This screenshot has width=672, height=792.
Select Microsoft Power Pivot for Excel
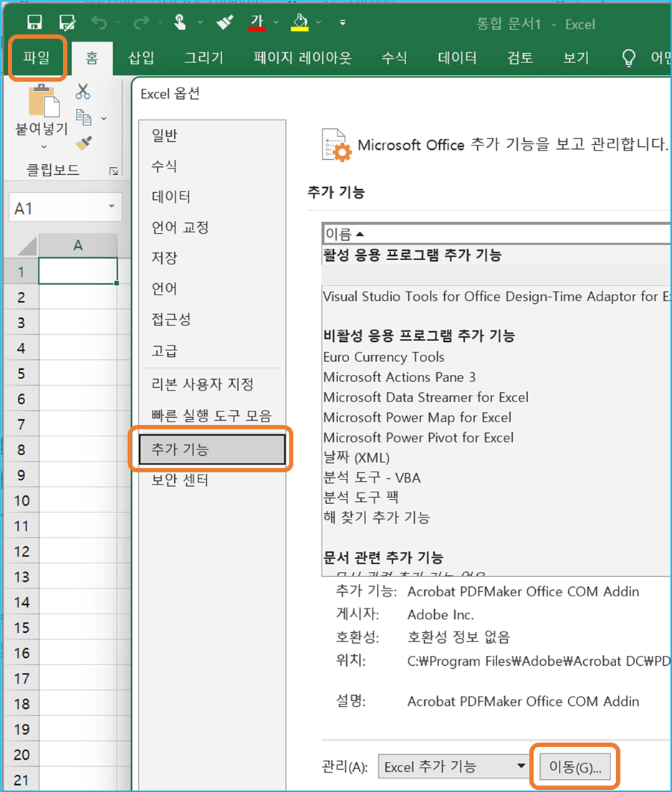click(418, 438)
